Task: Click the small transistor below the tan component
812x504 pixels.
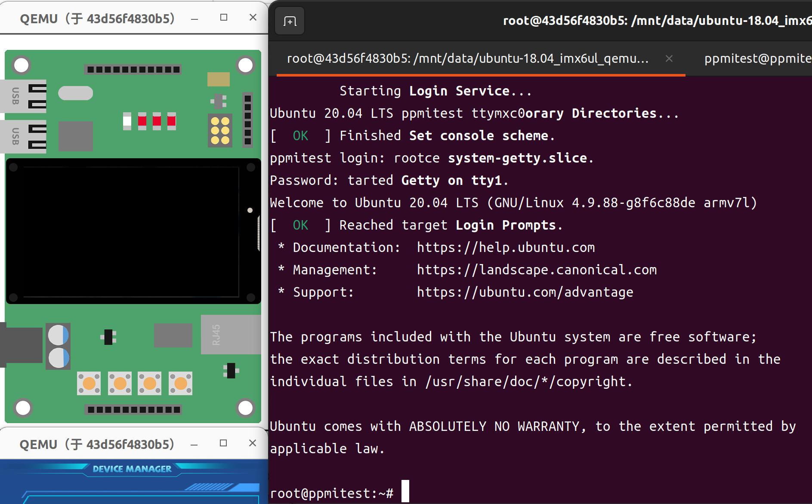Action: (x=219, y=101)
